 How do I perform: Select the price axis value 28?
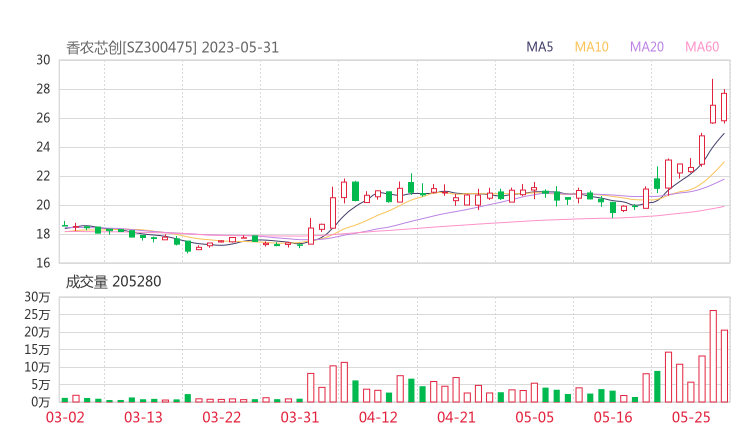click(x=43, y=89)
